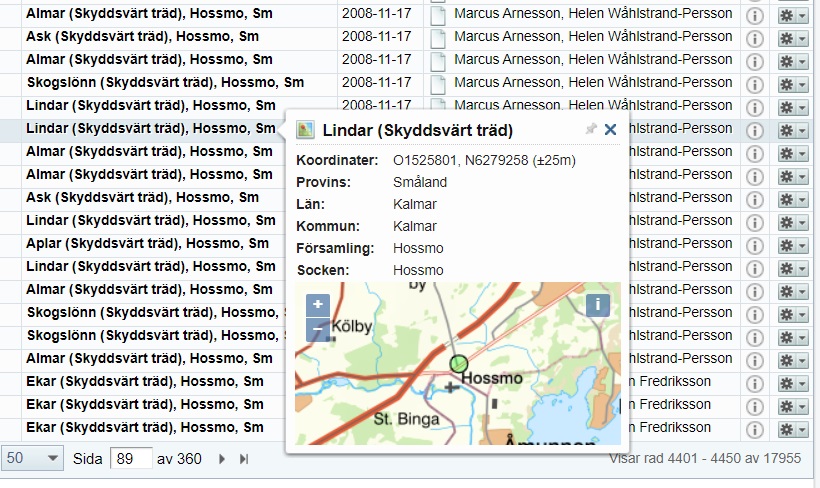820x488 pixels.
Task: Click the green marker on the map
Action: [459, 363]
